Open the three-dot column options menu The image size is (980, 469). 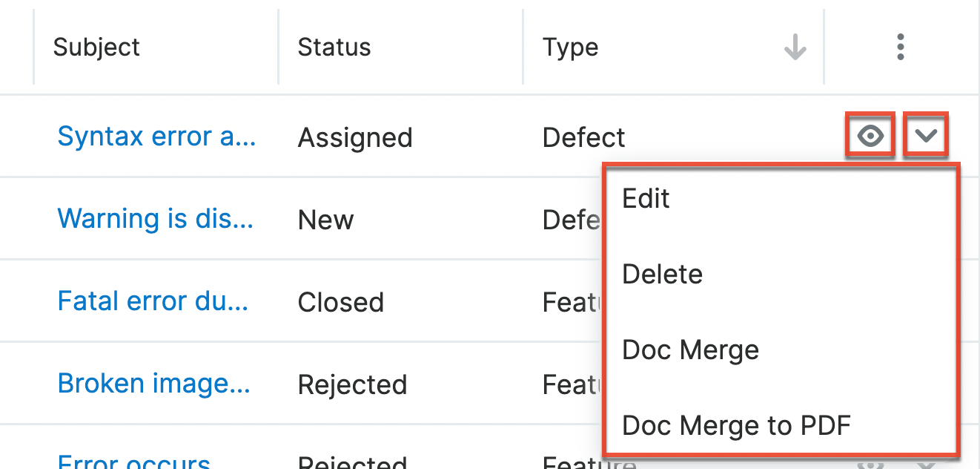(900, 47)
